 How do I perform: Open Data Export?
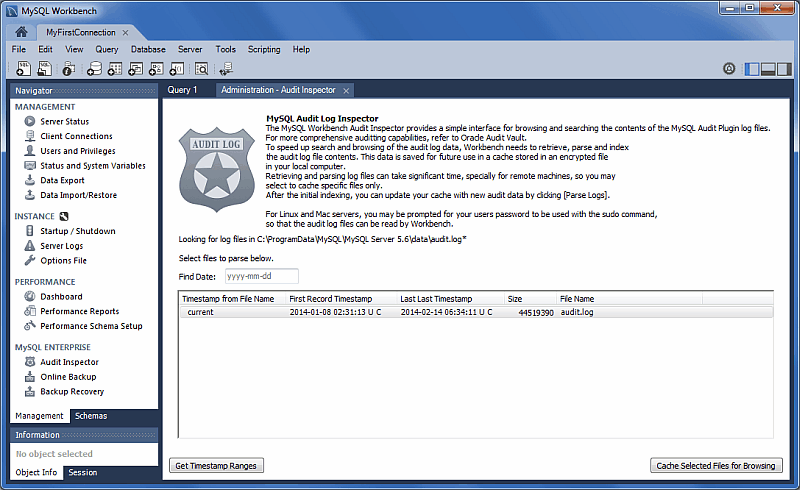pyautogui.click(x=62, y=180)
